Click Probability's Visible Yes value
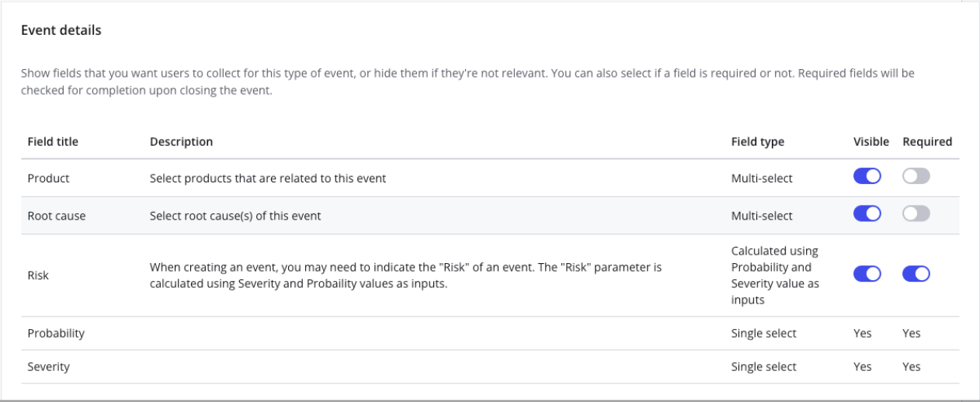 [x=862, y=333]
